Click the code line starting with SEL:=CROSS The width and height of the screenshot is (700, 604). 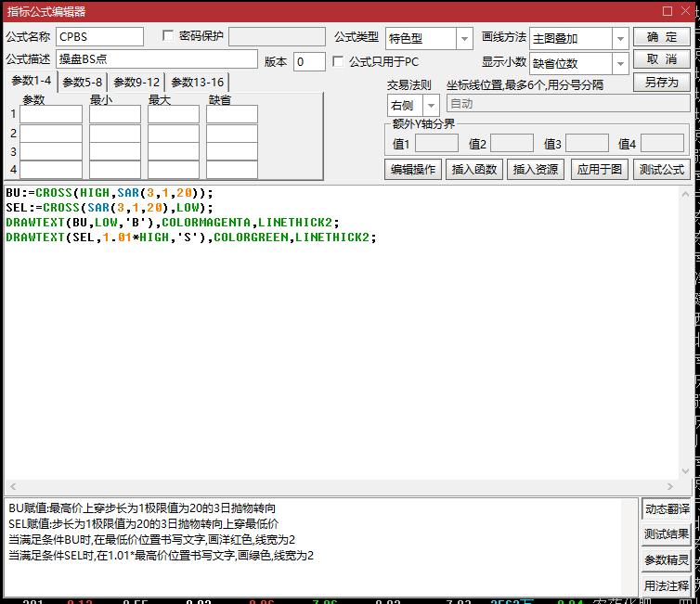point(110,208)
